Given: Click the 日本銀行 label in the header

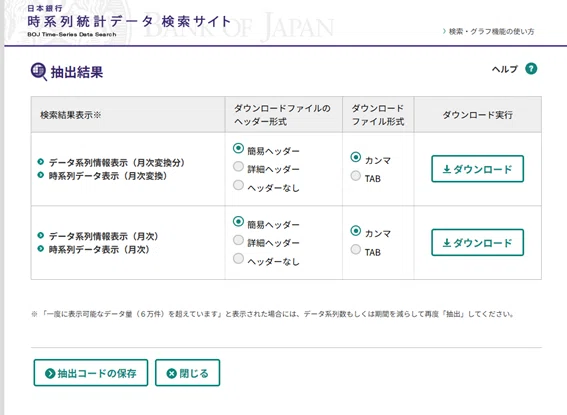Looking at the screenshot, I should click(45, 8).
